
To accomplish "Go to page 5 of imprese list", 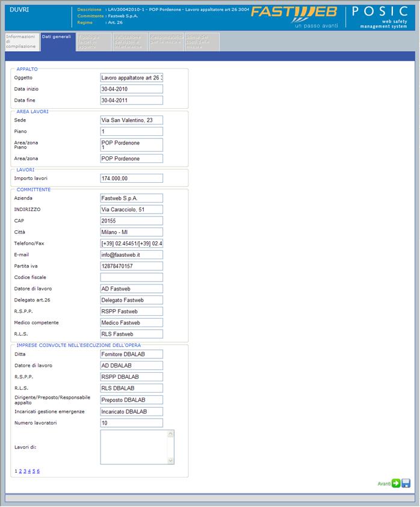I will pos(34,471).
